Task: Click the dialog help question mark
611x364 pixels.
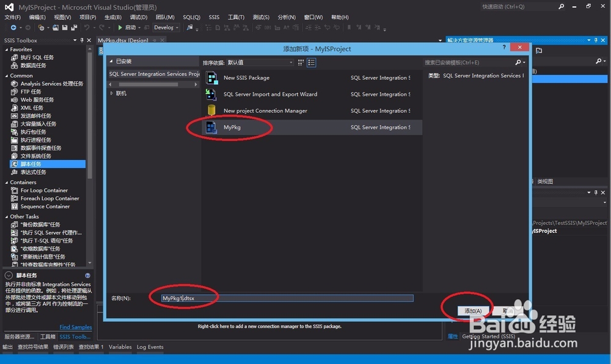Action: point(504,47)
